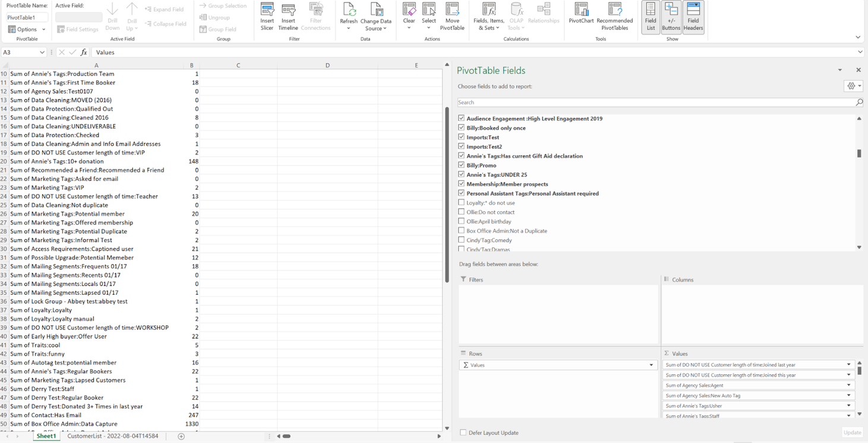Open the PivotTable Fields pane options arrow
This screenshot has height=443, width=868.
coord(840,70)
